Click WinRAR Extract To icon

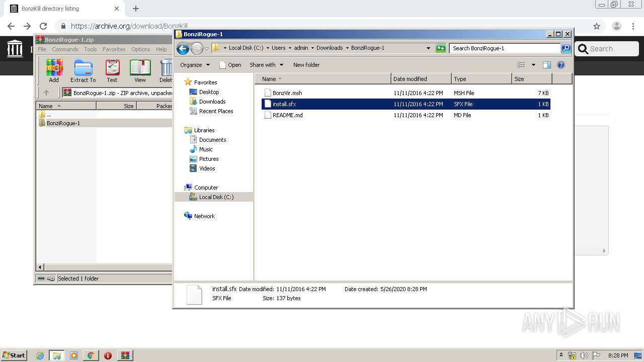83,70
